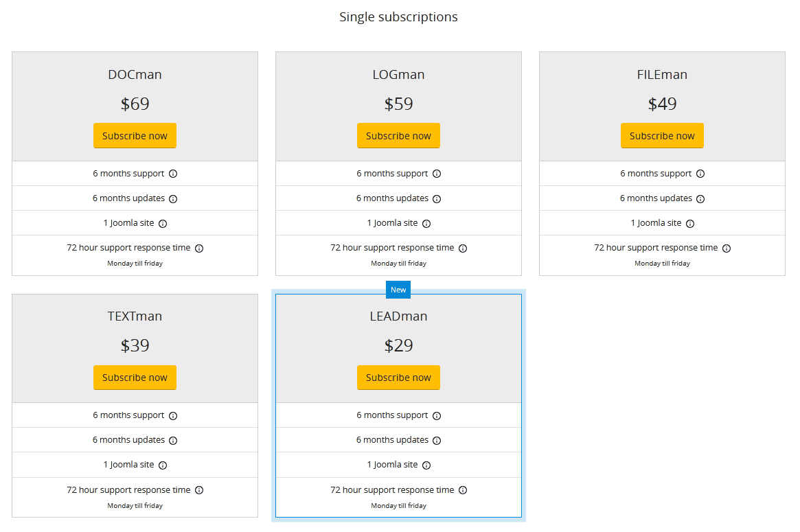Click Subscribe now under LOGman
This screenshot has height=532, width=800.
coord(398,135)
